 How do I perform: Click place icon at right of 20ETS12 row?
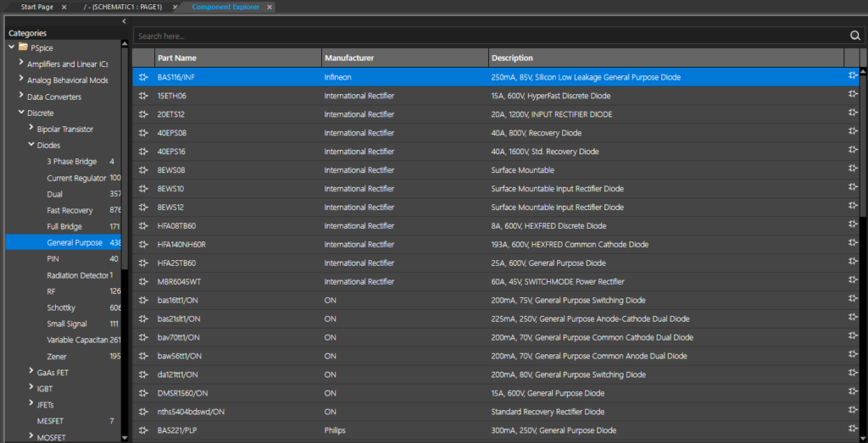coord(853,113)
